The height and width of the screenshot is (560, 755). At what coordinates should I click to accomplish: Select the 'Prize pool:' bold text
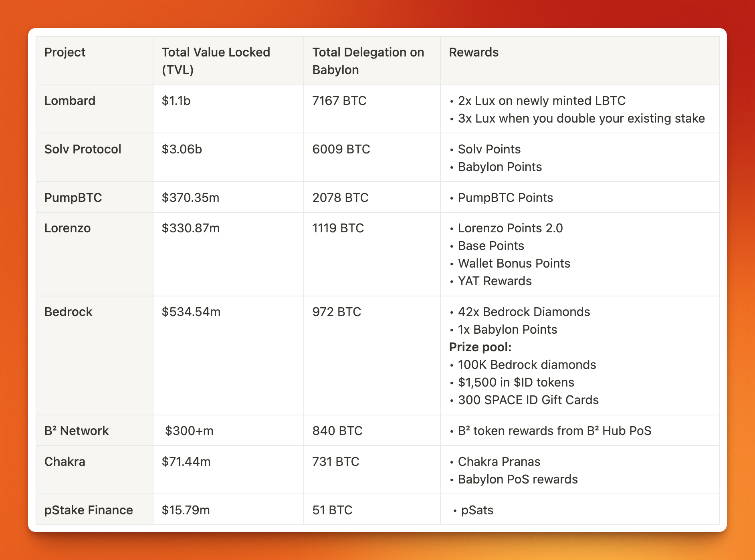pyautogui.click(x=480, y=347)
